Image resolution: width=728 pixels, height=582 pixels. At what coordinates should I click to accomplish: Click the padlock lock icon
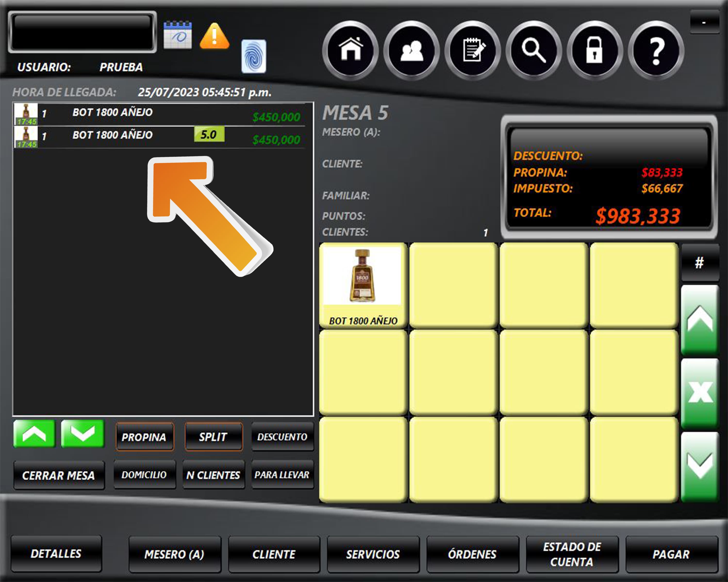click(x=594, y=50)
